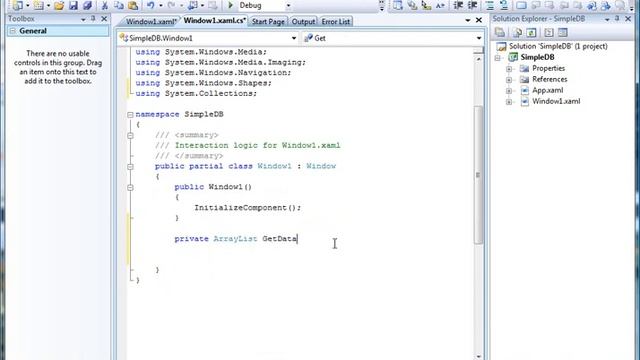Screen dimensions: 640x360
Task: Undo the last edit
Action: (x=151, y=5)
